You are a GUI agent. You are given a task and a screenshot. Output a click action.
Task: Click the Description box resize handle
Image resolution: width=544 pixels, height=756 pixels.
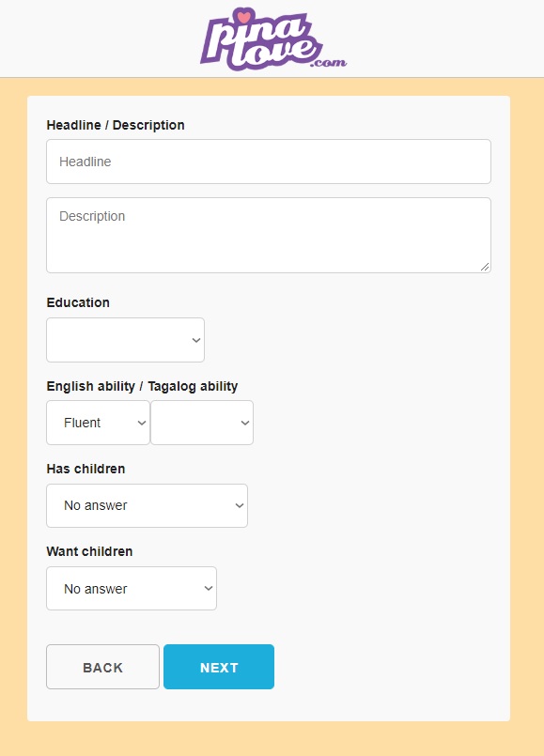(485, 267)
